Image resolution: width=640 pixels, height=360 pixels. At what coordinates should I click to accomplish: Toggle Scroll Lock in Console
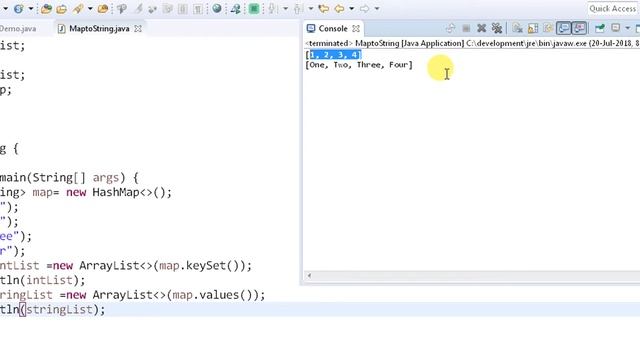click(x=533, y=28)
